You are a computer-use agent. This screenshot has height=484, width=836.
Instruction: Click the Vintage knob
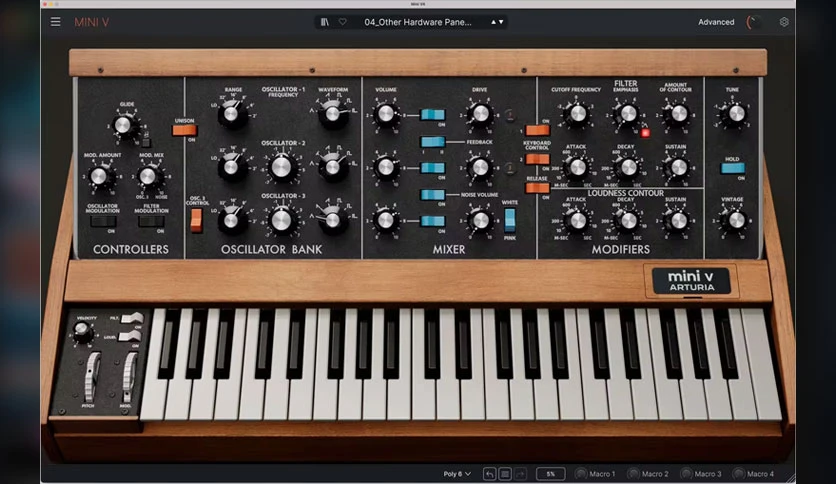(736, 220)
